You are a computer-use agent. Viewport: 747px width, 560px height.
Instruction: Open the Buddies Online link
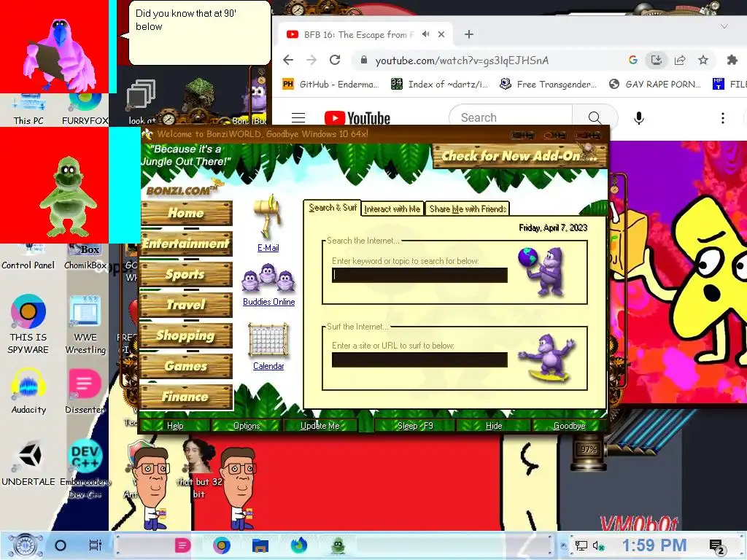268,302
